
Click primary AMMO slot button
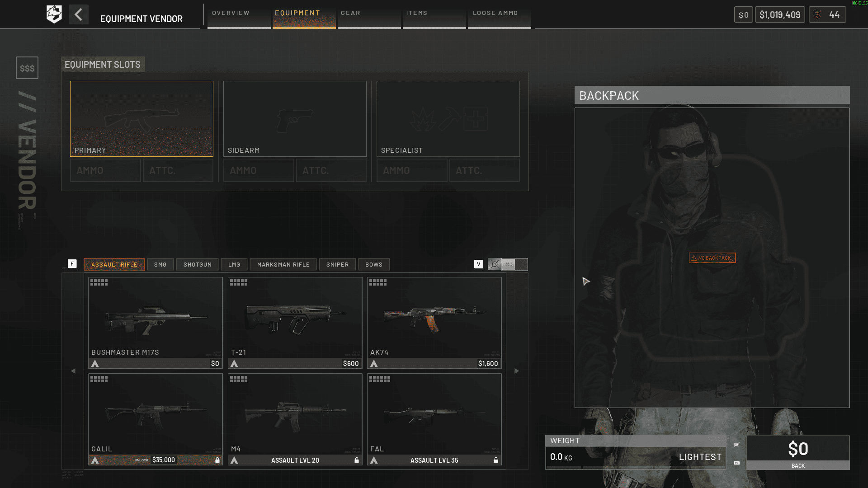tap(105, 170)
